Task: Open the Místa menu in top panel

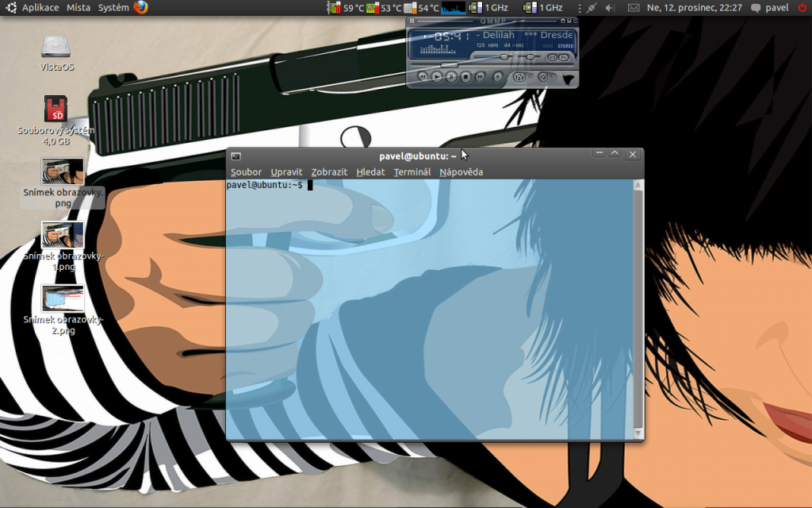Action: point(79,8)
